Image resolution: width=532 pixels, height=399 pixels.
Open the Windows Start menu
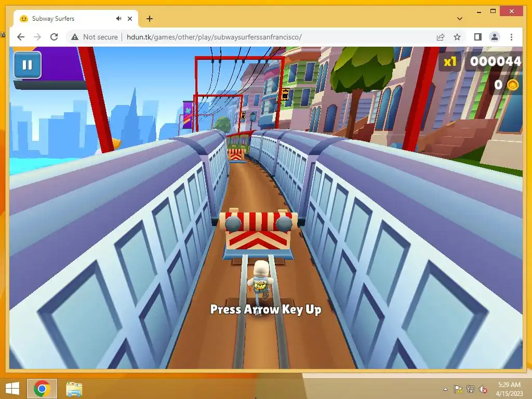12,389
